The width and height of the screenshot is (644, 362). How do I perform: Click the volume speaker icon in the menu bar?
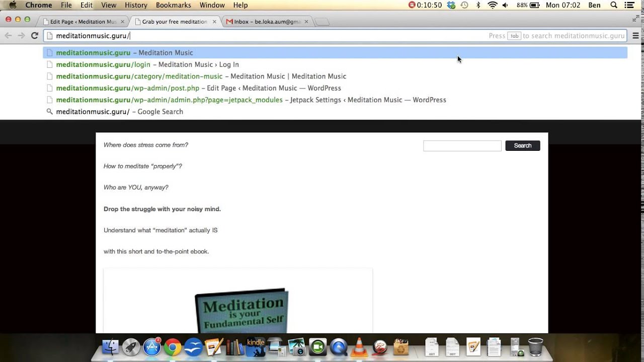click(x=505, y=5)
